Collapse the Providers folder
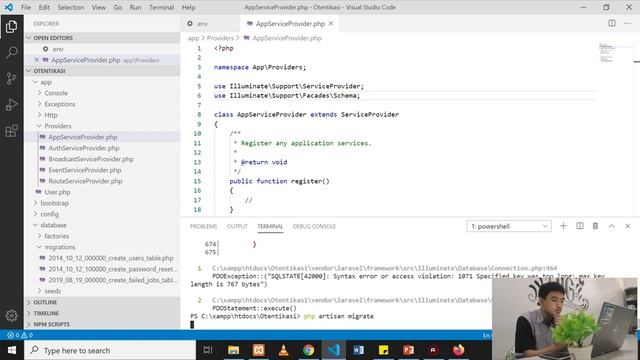640x360 pixels. click(102, 126)
